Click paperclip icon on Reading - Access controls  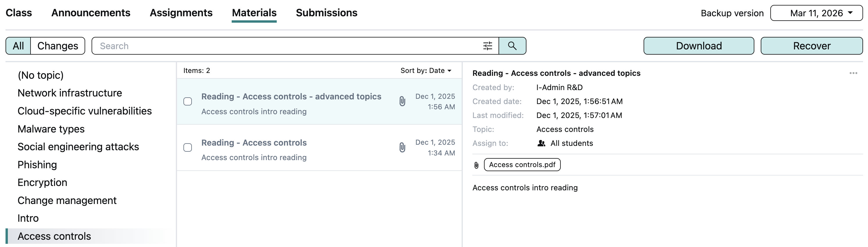[402, 147]
